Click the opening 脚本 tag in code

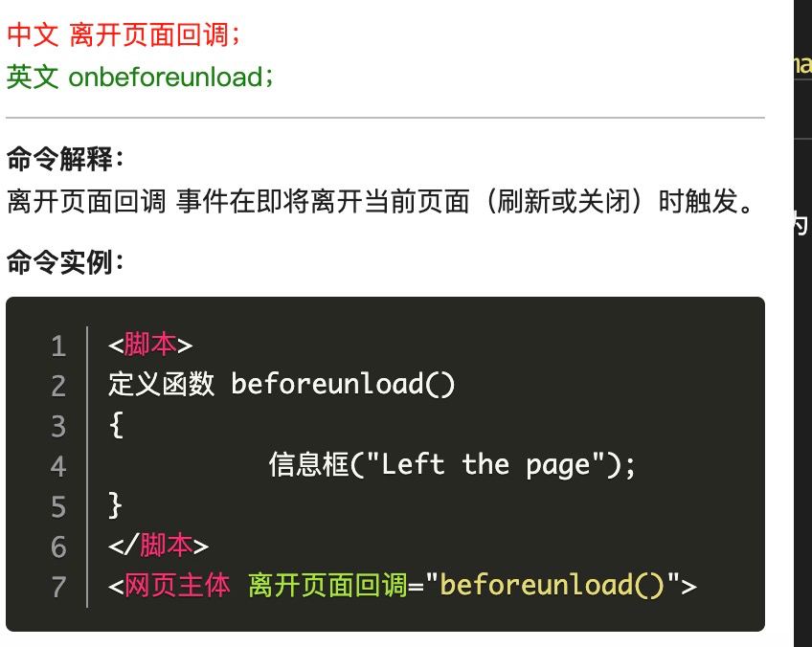pos(150,345)
